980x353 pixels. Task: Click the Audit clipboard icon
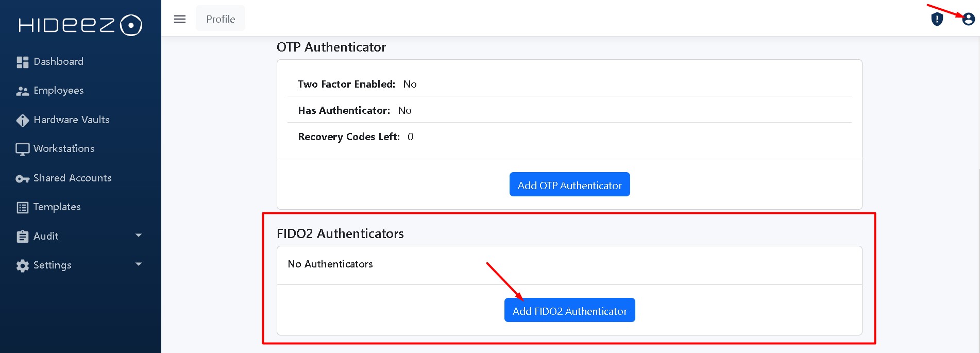22,237
